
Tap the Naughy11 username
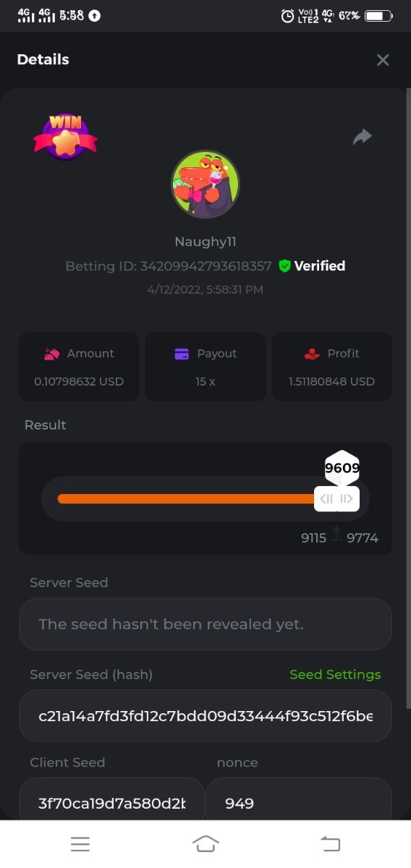pos(205,242)
